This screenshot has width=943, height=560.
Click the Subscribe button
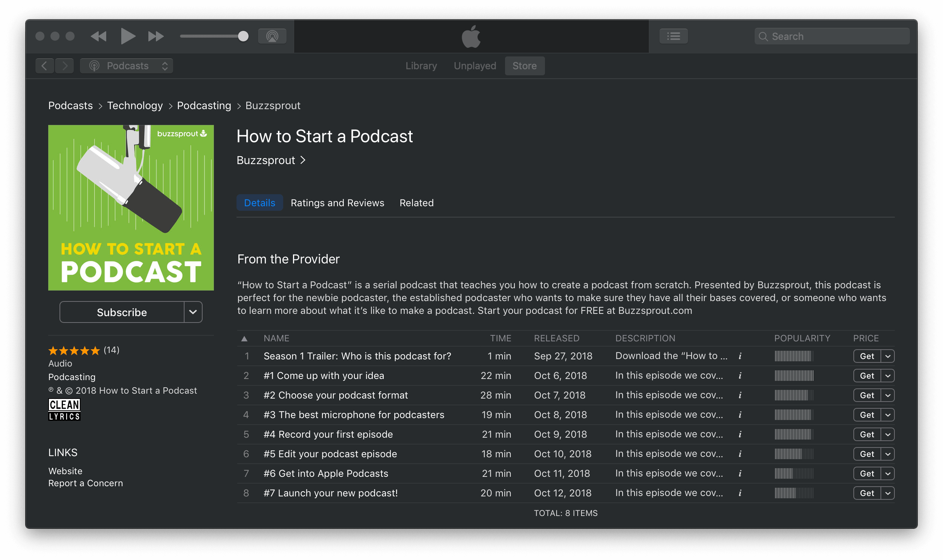[x=122, y=312]
